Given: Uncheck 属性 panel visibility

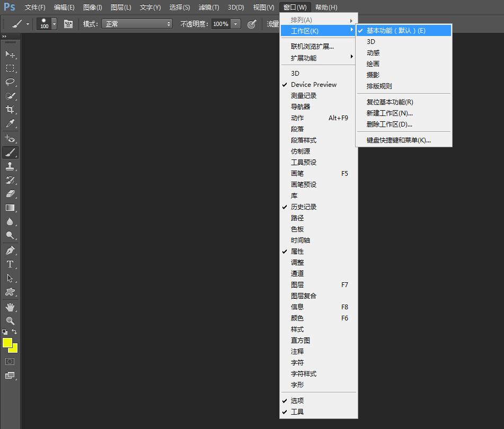Looking at the screenshot, I should (x=297, y=251).
